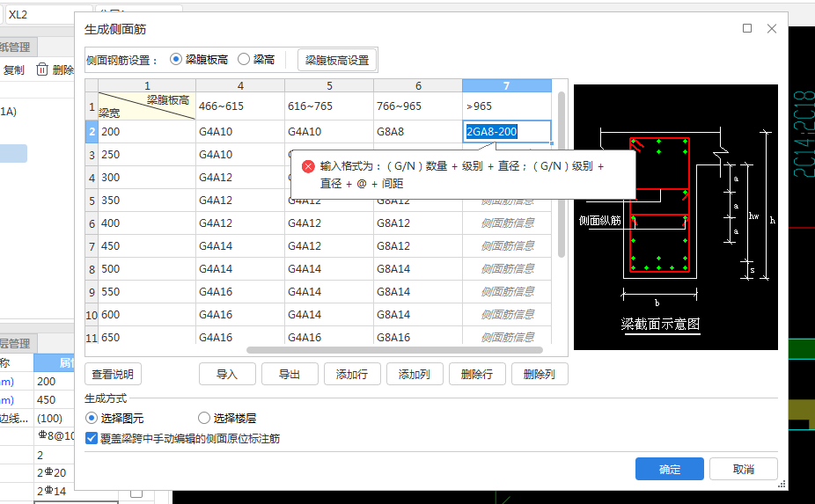This screenshot has width=815, height=504.
Task: Click the table horizontal scrollbar
Action: click(394, 350)
